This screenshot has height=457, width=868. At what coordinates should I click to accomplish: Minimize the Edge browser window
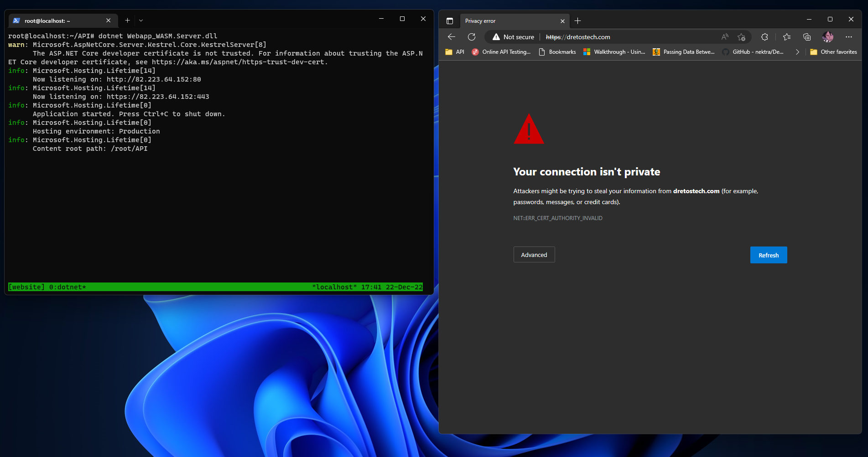(x=809, y=19)
